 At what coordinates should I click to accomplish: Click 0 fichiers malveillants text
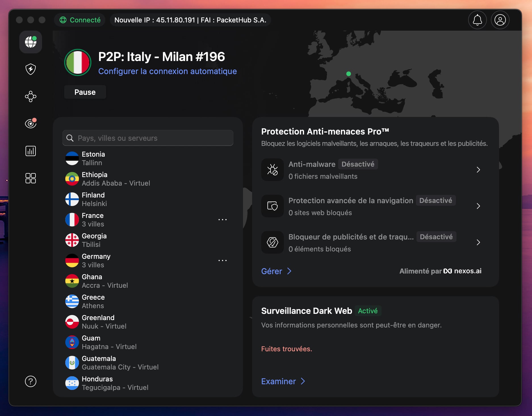(323, 177)
